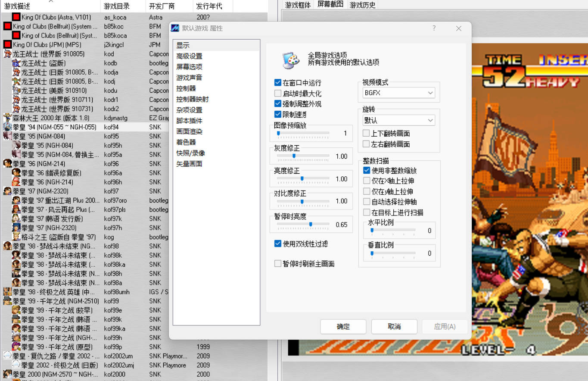This screenshot has height=381, width=588.
Task: Click the icon of 拳皇 - 复仇之路 / 拳皇 2002
Action: click(7, 356)
